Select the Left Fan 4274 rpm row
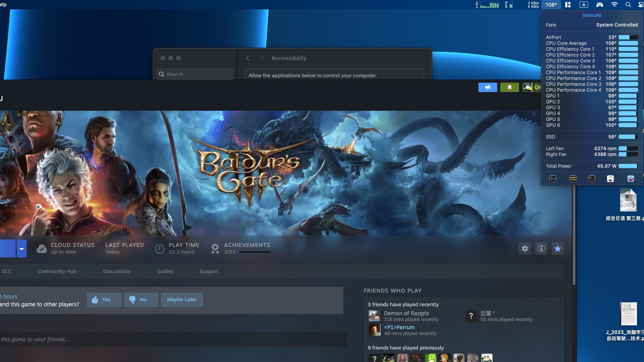 (592, 149)
